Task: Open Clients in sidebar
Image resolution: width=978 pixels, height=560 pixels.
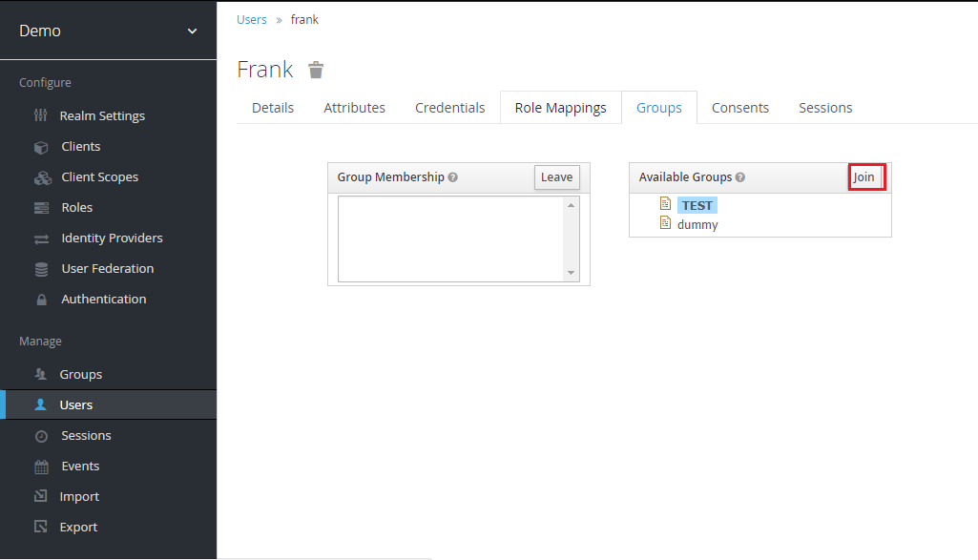Action: tap(80, 147)
